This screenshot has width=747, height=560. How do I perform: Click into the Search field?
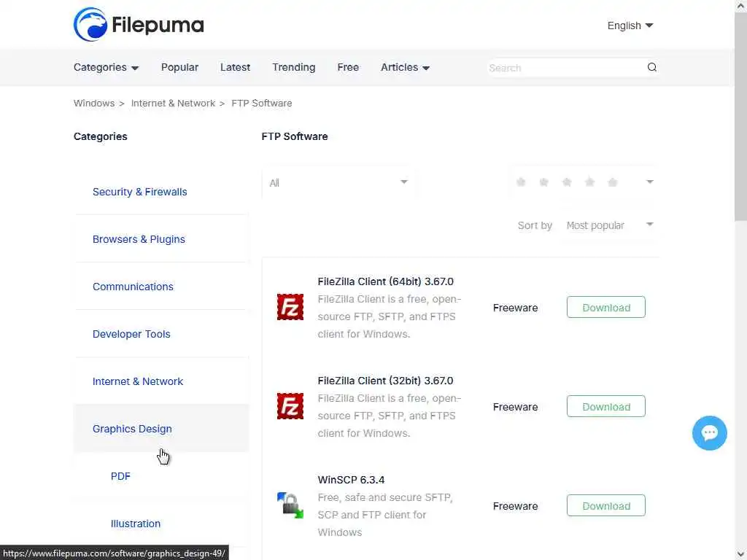[x=565, y=68]
